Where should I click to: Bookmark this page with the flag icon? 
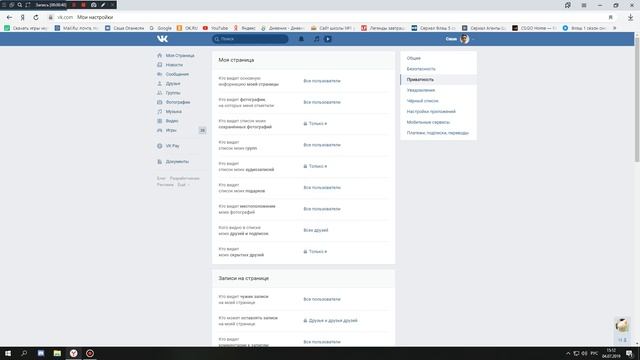click(x=611, y=17)
